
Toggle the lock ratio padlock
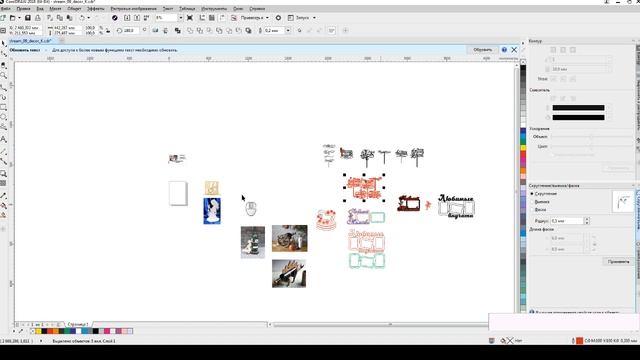(x=108, y=31)
